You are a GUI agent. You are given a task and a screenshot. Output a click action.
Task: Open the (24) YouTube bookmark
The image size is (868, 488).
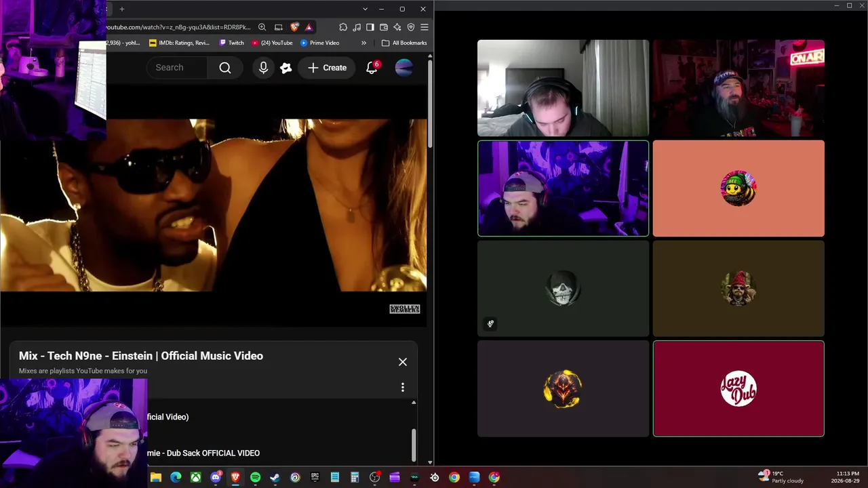pyautogui.click(x=272, y=43)
